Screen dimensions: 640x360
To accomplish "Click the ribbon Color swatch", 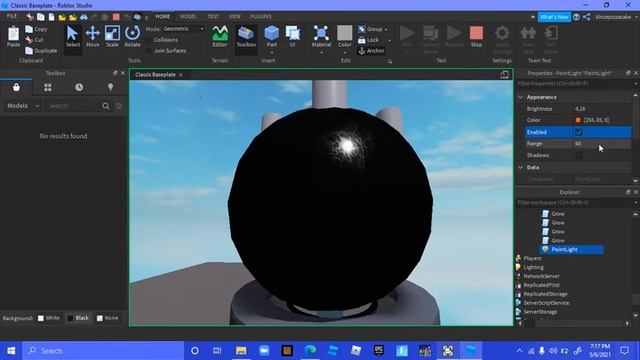I will point(344,33).
